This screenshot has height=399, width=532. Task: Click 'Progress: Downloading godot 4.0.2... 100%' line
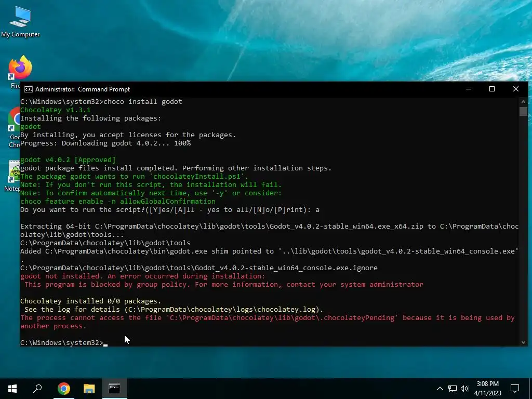pos(105,143)
